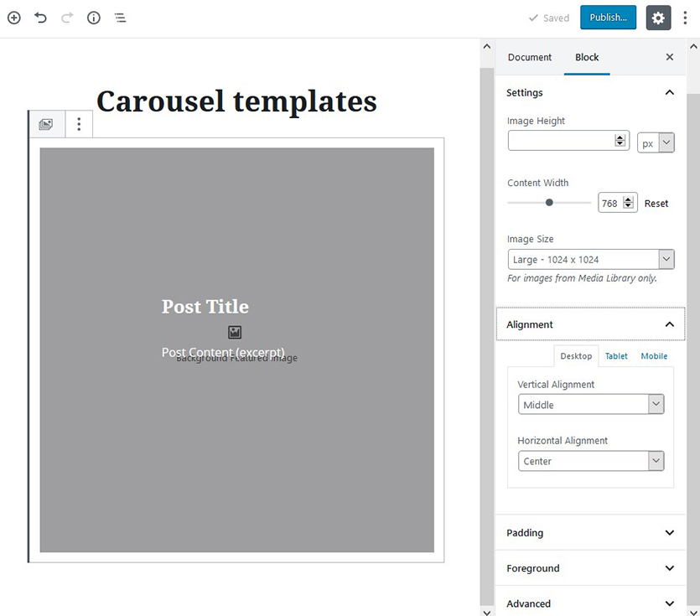Select the Block tab

587,57
